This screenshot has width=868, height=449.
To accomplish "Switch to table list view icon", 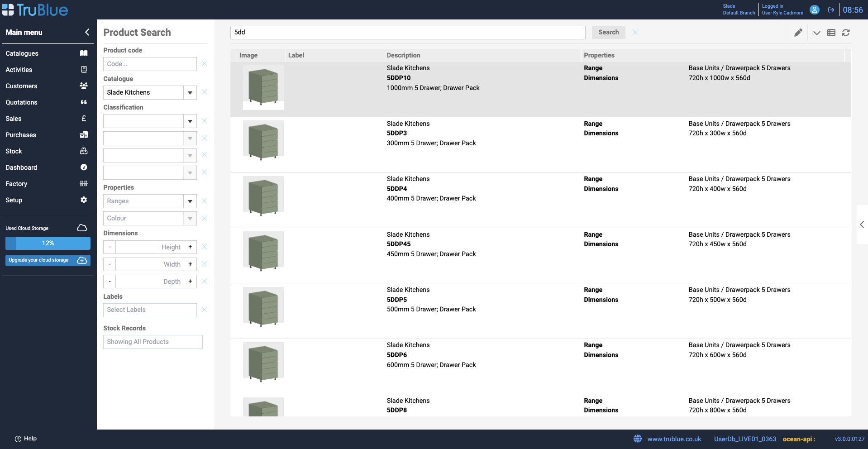I will (831, 33).
